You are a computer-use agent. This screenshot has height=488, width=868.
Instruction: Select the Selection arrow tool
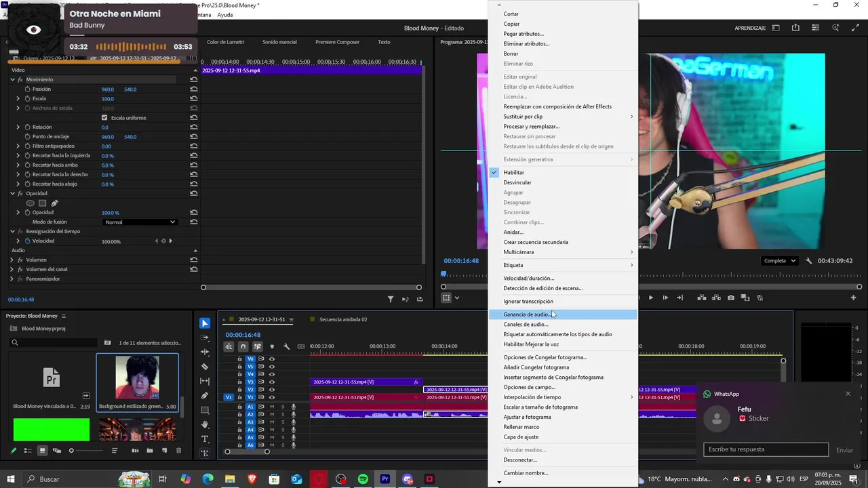click(x=205, y=323)
